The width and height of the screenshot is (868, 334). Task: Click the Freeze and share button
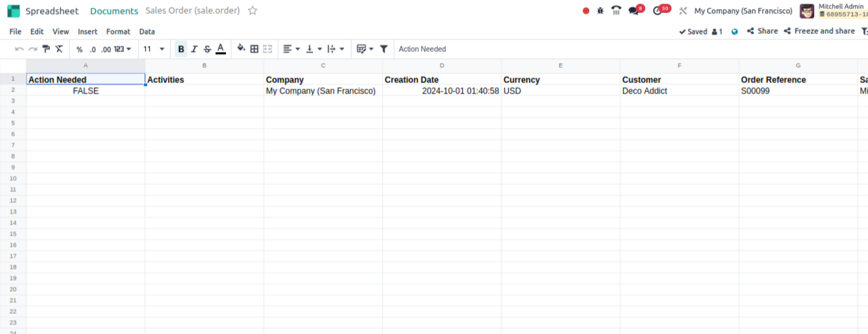[x=819, y=31]
